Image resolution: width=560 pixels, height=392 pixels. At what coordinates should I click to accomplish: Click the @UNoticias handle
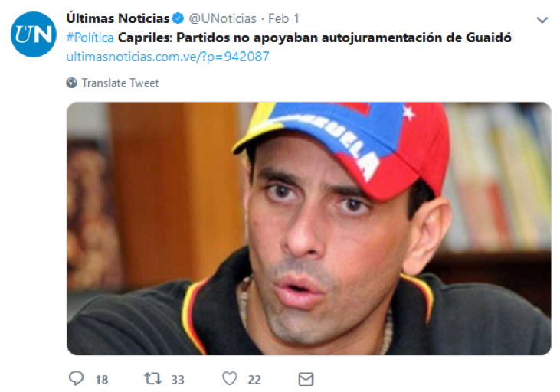point(222,18)
